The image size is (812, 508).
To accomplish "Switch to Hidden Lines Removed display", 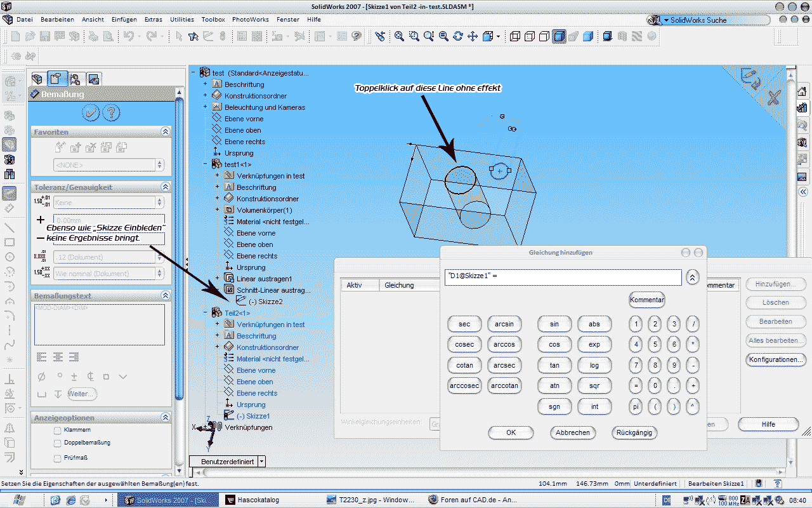I will (544, 36).
